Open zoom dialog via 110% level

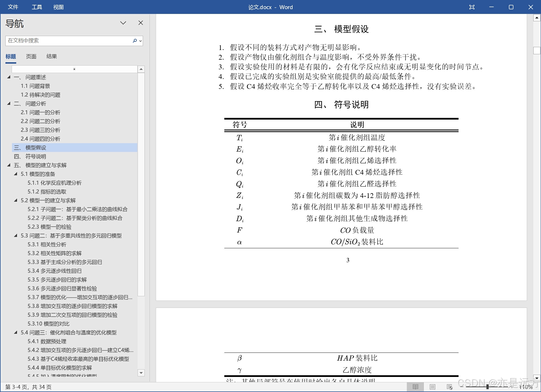tap(526, 387)
